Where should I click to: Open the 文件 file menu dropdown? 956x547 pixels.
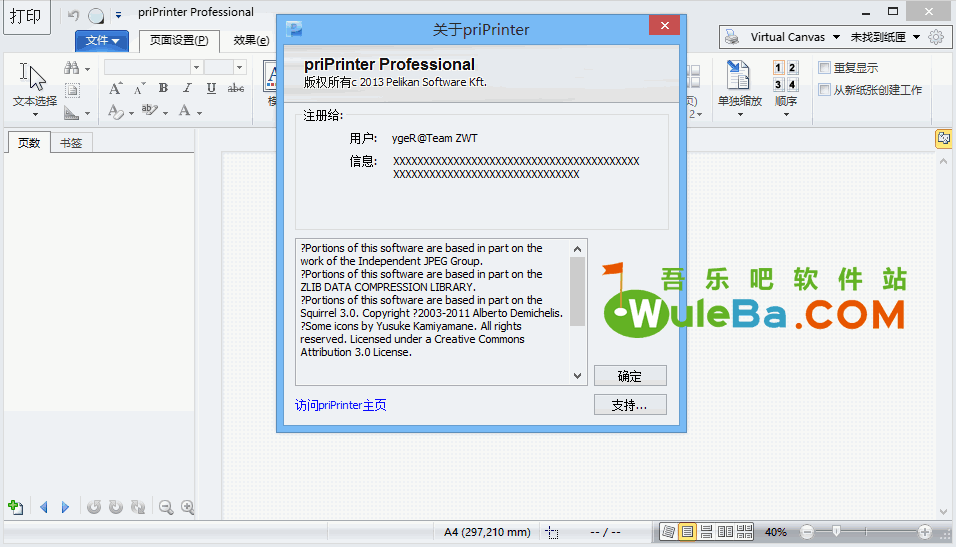pyautogui.click(x=102, y=41)
